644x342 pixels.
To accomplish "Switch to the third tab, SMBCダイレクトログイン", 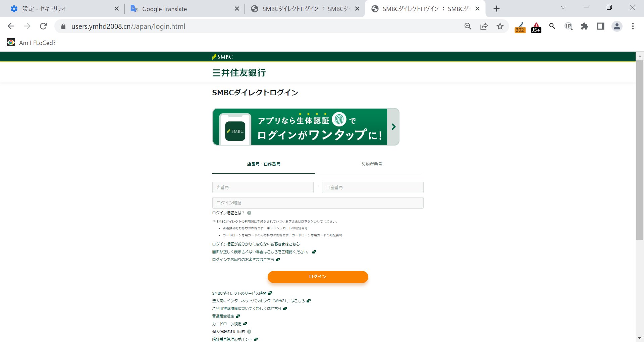I will click(304, 9).
